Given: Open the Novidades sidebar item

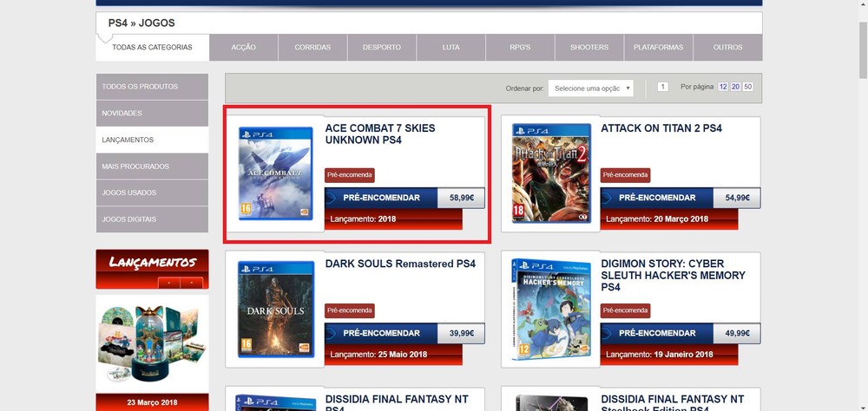Looking at the screenshot, I should point(152,114).
